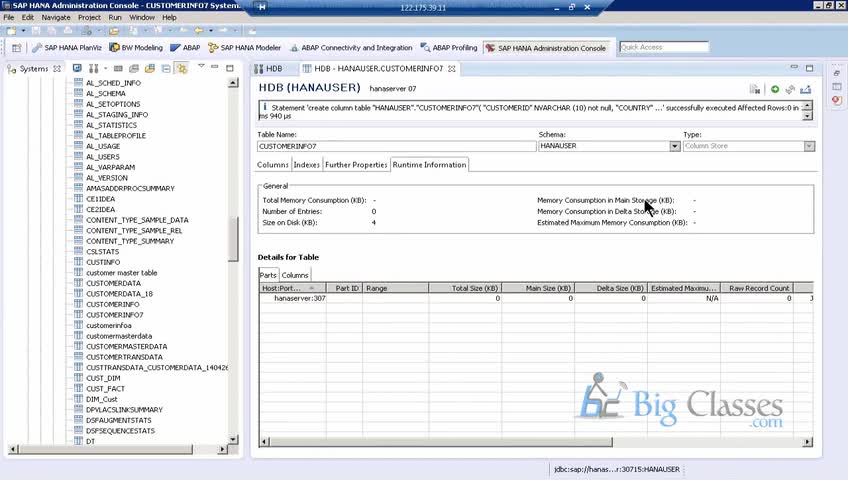Select the Columns tab in Details for Table

(295, 275)
